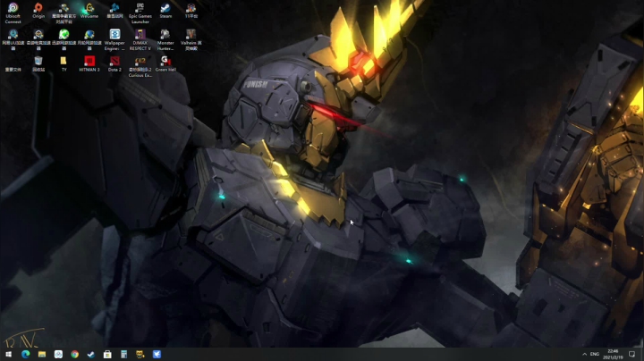Open Microsoft Store from the taskbar
This screenshot has width=644, height=361.
[107, 354]
